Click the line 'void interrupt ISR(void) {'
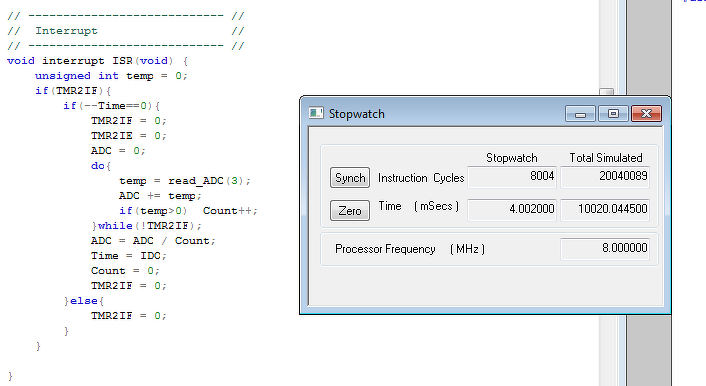 (x=98, y=61)
